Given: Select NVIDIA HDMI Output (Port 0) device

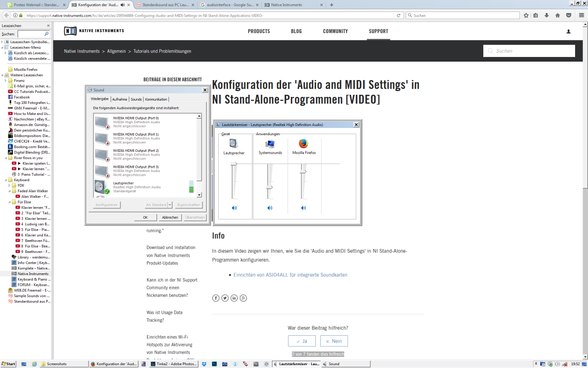Looking at the screenshot, I should coord(145,122).
